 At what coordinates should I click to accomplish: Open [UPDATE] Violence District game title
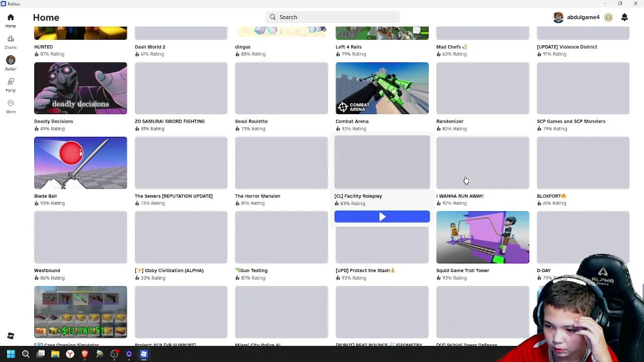coord(567,47)
